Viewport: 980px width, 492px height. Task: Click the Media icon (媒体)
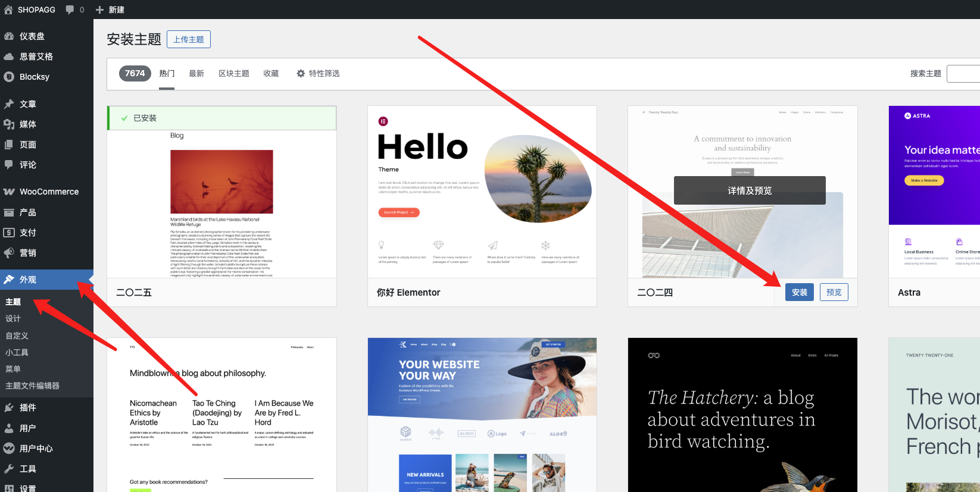click(x=9, y=124)
